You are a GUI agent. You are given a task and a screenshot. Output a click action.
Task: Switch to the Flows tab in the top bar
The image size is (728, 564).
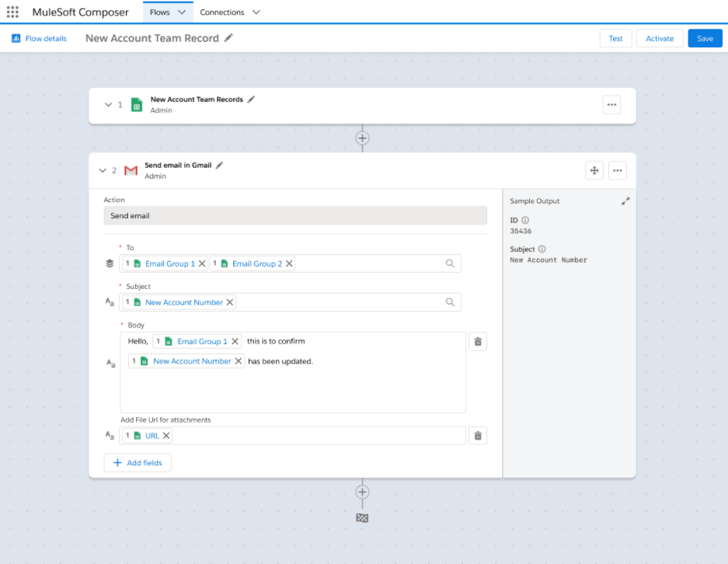160,12
